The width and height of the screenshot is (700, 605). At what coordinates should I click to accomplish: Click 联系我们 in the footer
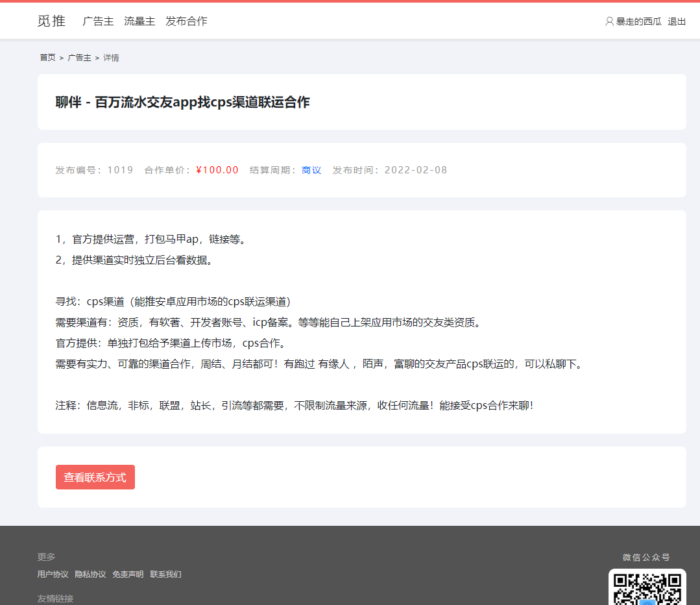[x=165, y=574]
